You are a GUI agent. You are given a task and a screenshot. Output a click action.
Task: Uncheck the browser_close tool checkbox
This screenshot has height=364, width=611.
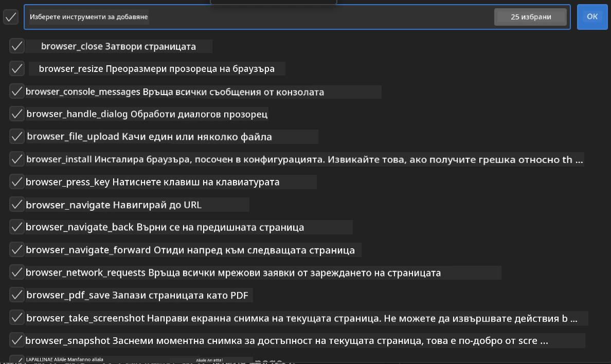(x=17, y=46)
